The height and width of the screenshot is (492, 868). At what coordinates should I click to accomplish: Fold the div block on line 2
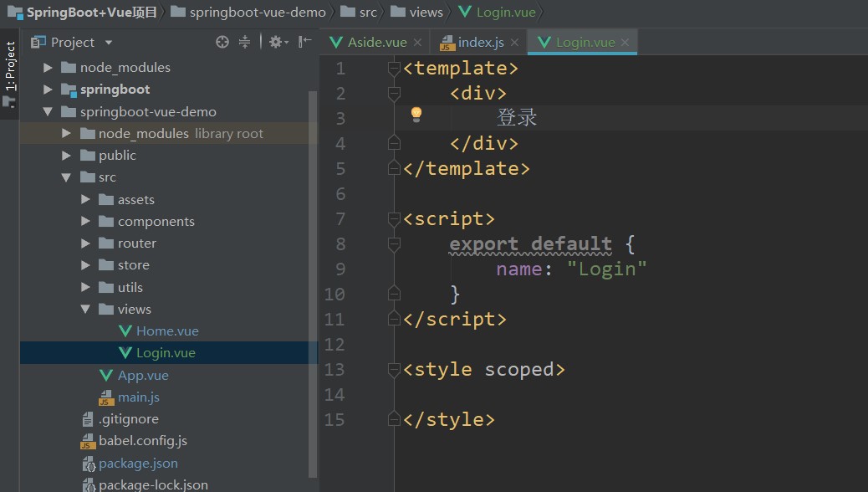pos(394,93)
